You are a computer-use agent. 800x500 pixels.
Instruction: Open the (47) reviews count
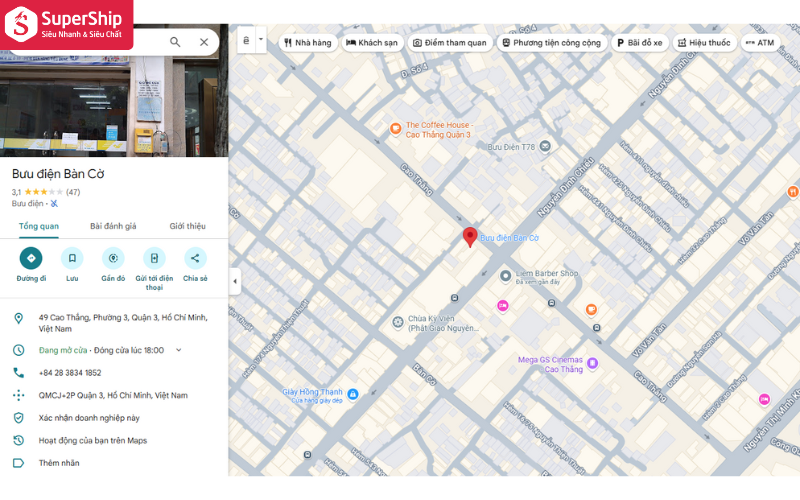click(x=73, y=192)
